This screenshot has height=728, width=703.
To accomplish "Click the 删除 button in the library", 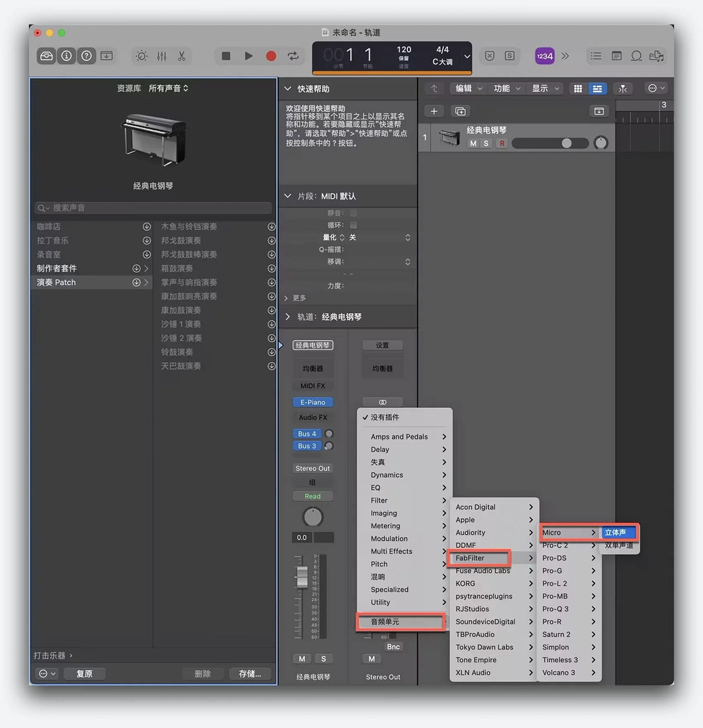I will (x=203, y=673).
